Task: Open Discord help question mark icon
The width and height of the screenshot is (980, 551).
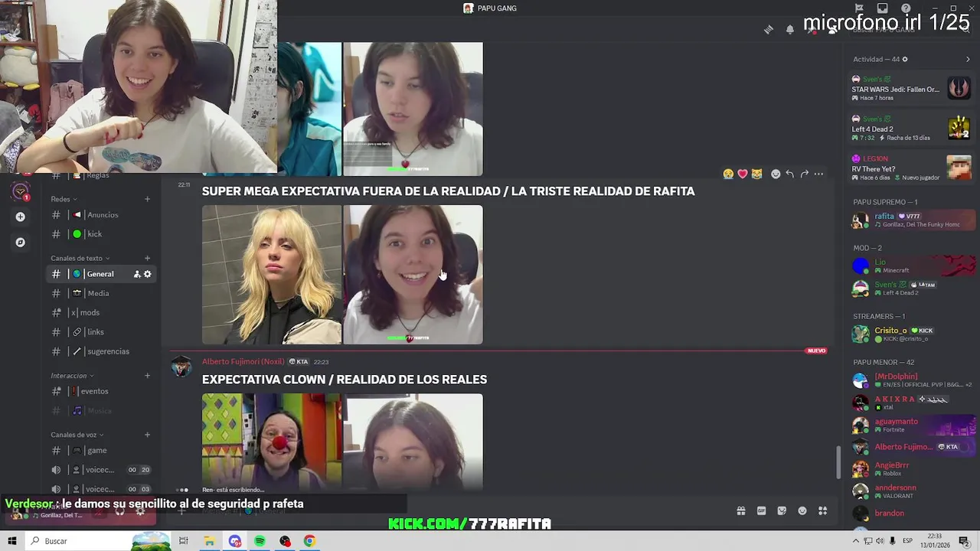Action: click(x=906, y=8)
